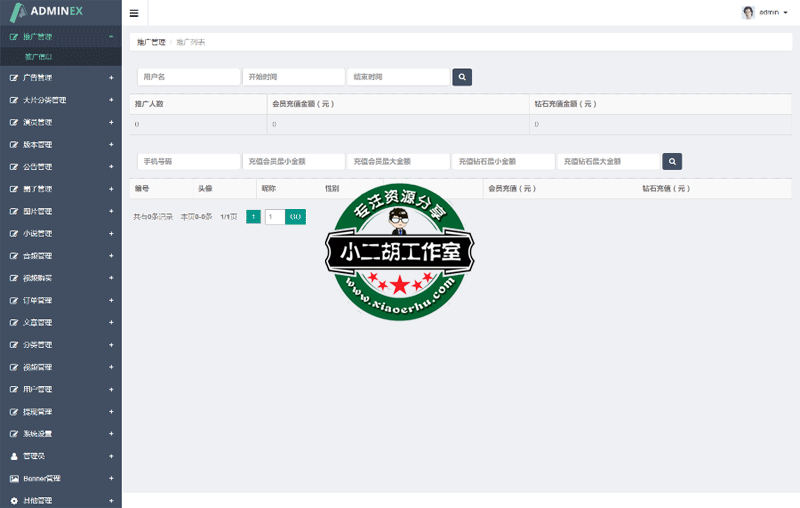Click the 手机号码 input field

[188, 161]
